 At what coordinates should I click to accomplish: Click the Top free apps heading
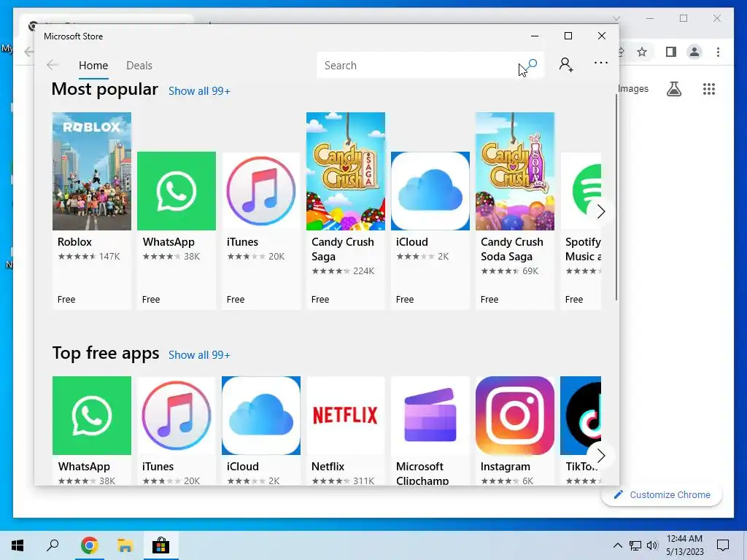coord(106,354)
